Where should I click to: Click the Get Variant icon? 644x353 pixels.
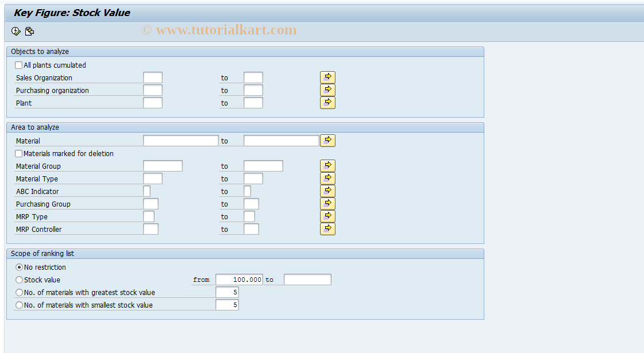(x=29, y=31)
